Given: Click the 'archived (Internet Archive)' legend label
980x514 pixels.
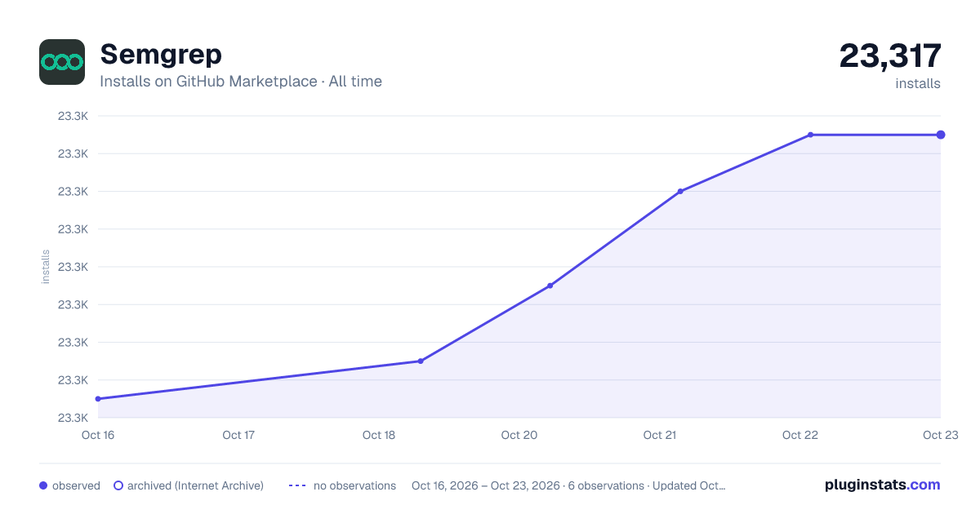Looking at the screenshot, I should click(195, 485).
